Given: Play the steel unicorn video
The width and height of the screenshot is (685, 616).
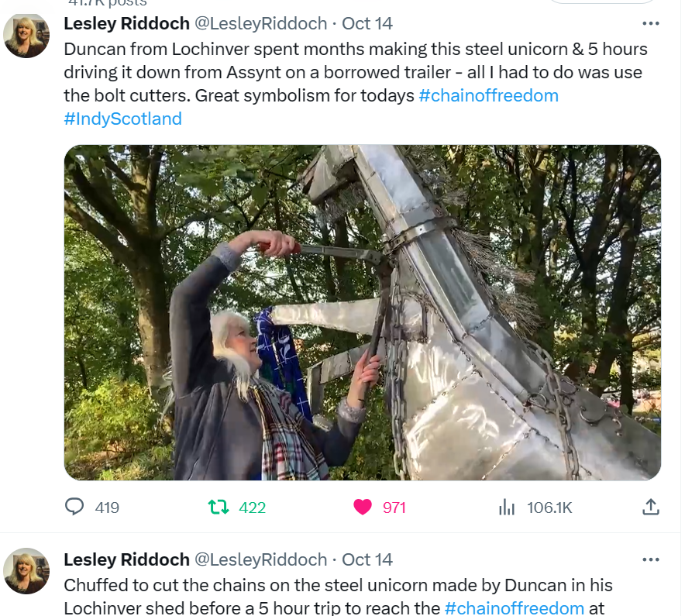Looking at the screenshot, I should click(x=362, y=312).
